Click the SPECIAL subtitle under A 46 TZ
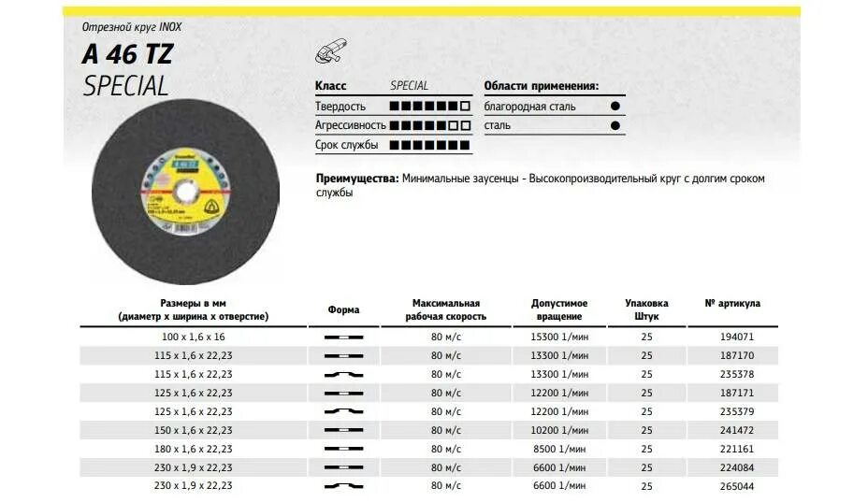This screenshot has width=868, height=502. point(125,86)
